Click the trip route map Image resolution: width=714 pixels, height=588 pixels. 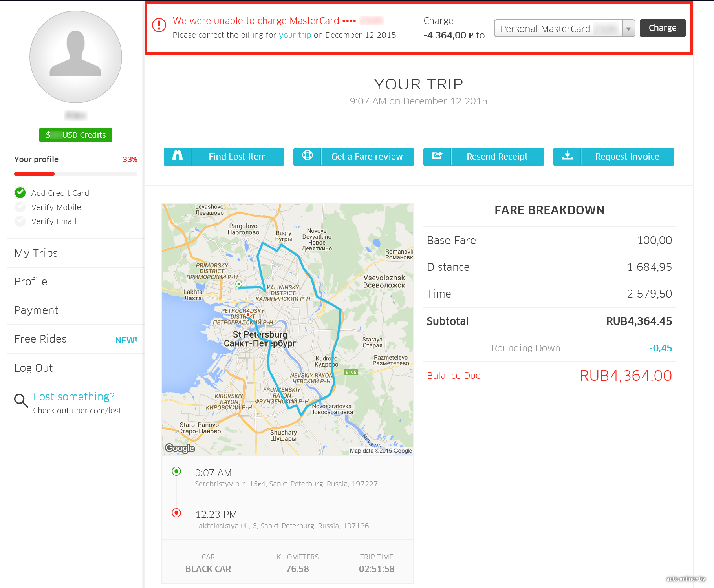point(288,329)
